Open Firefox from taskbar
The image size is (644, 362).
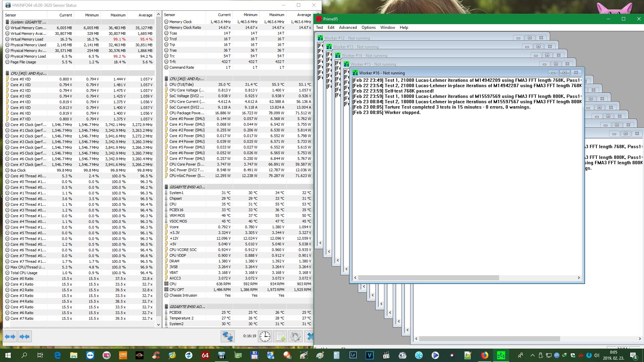(484, 355)
